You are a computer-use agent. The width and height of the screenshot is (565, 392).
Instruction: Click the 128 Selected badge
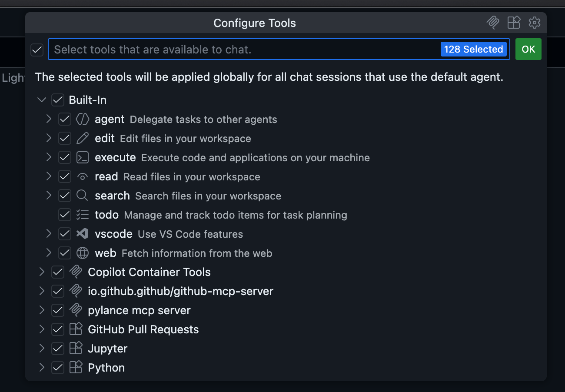(x=473, y=49)
